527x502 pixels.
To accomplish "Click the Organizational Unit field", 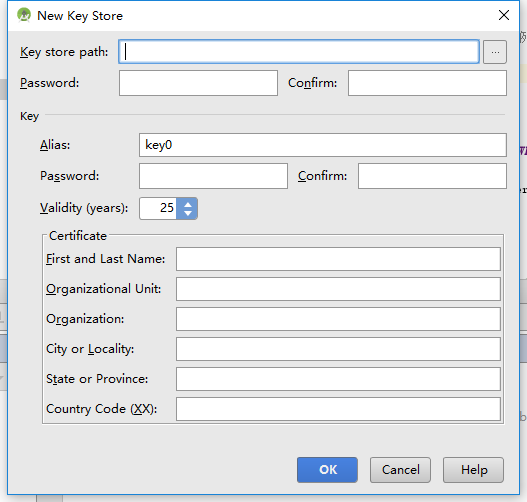I will pos(338,289).
